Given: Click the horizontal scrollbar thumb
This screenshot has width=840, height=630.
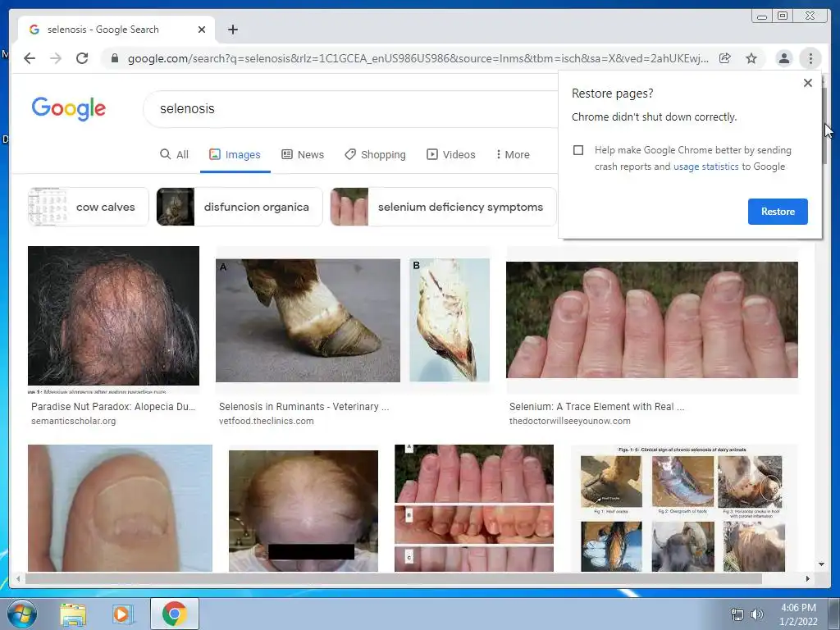Looking at the screenshot, I should (x=394, y=578).
